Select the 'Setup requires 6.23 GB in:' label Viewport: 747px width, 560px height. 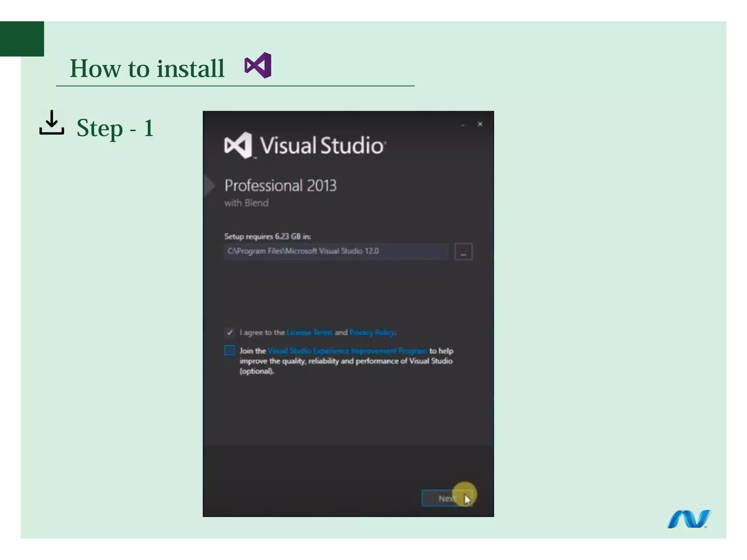pos(267,236)
